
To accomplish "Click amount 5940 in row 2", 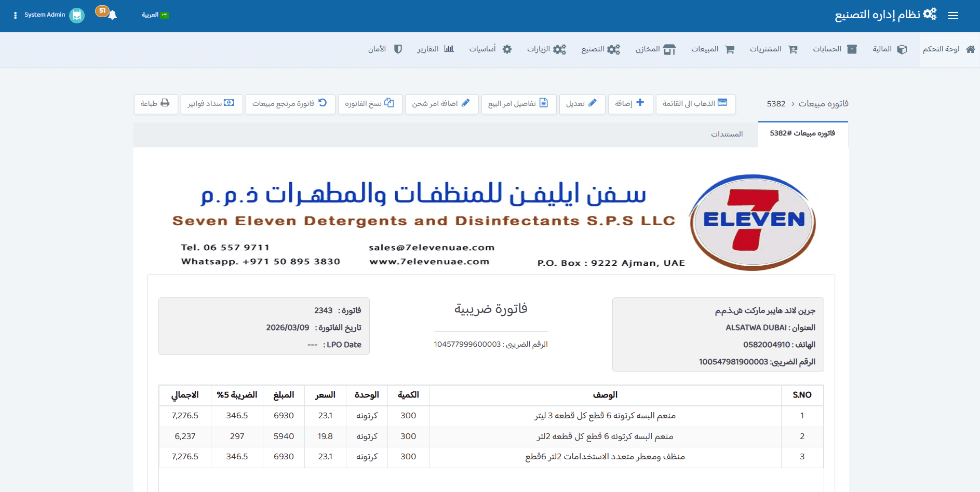I will [x=284, y=436].
